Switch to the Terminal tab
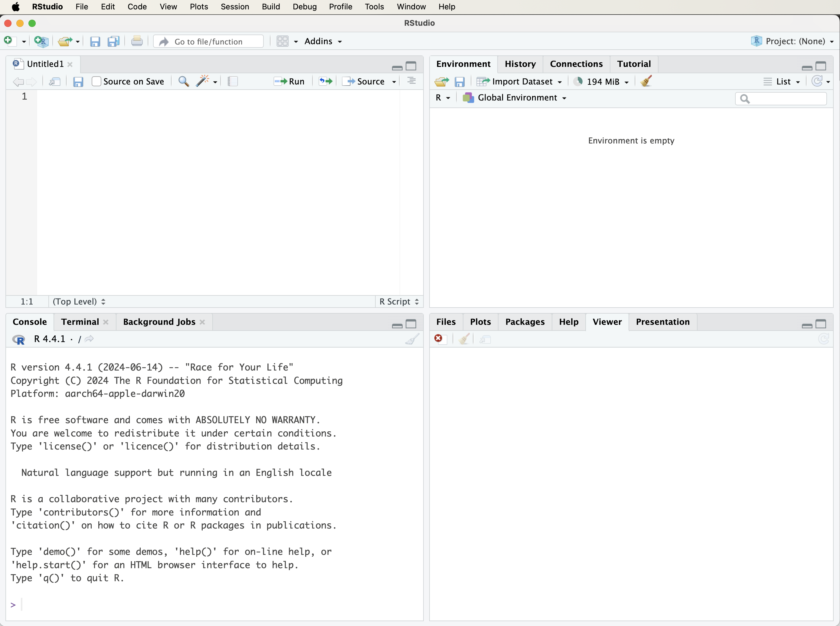This screenshot has width=840, height=626. click(x=80, y=322)
